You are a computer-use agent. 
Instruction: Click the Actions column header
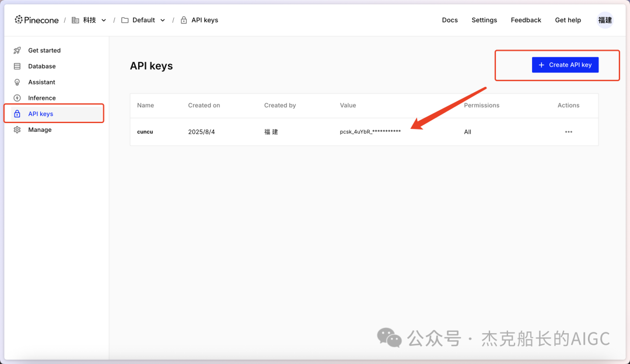coord(569,105)
